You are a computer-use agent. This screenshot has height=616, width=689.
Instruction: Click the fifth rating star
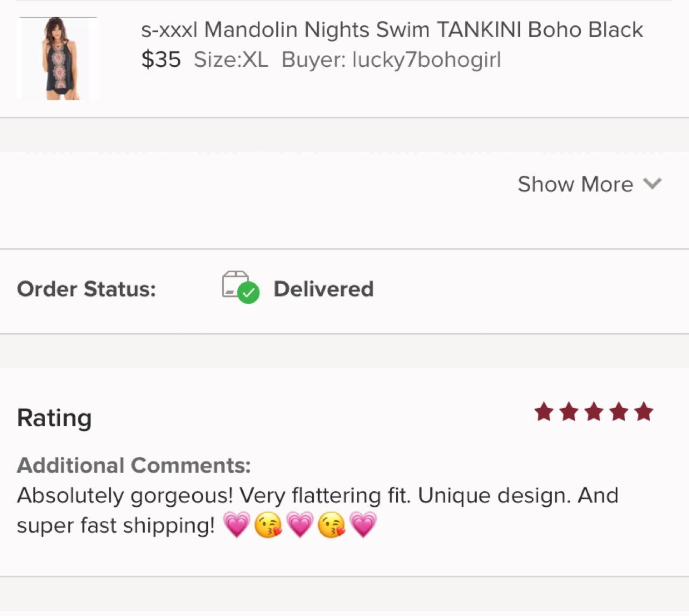click(643, 413)
